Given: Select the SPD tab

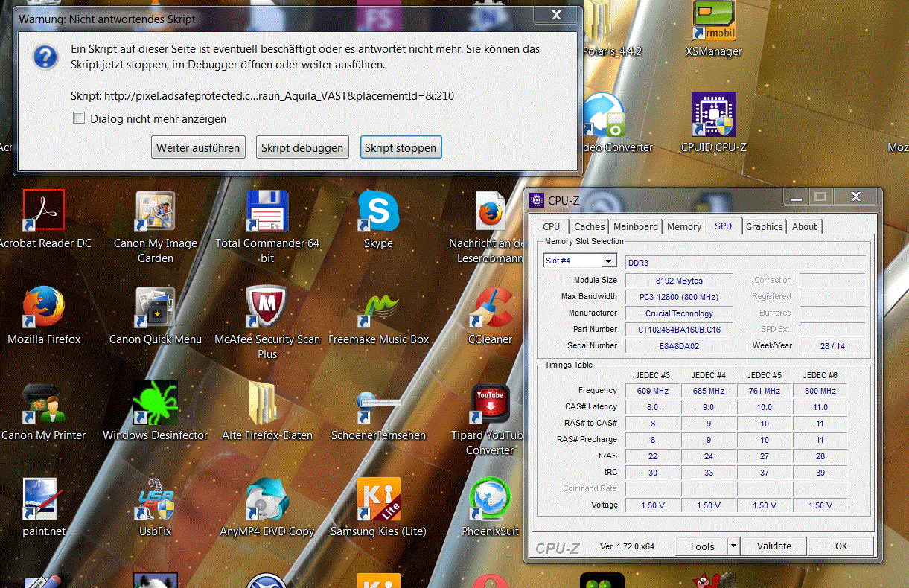Looking at the screenshot, I should point(723,226).
